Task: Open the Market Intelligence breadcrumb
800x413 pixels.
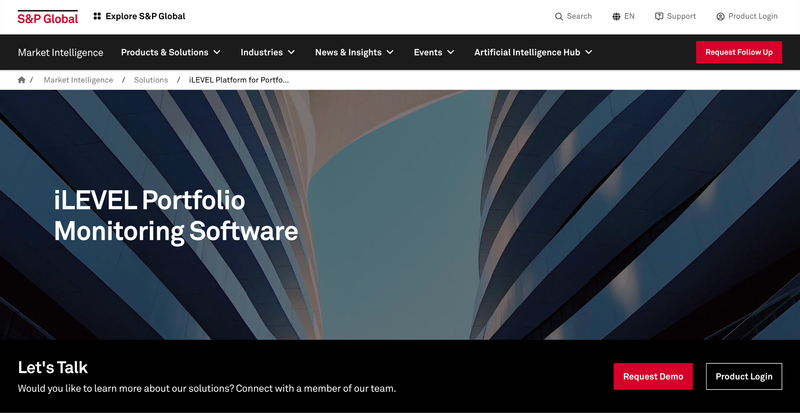Action: [78, 80]
